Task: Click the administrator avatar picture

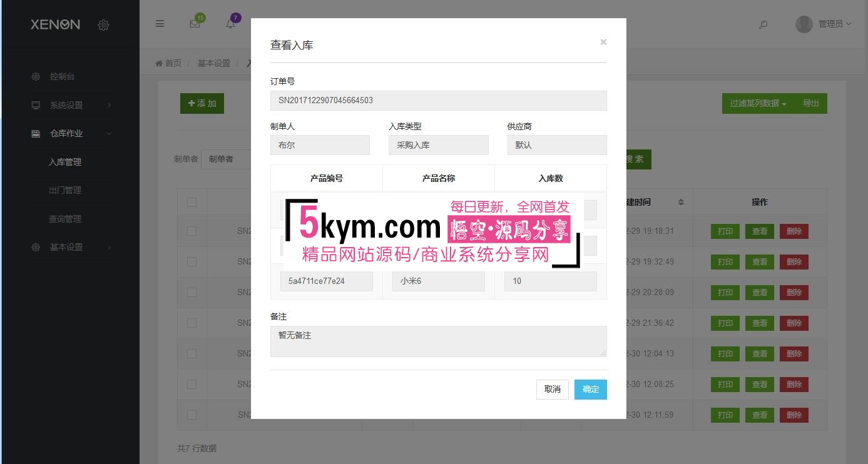Action: (804, 24)
